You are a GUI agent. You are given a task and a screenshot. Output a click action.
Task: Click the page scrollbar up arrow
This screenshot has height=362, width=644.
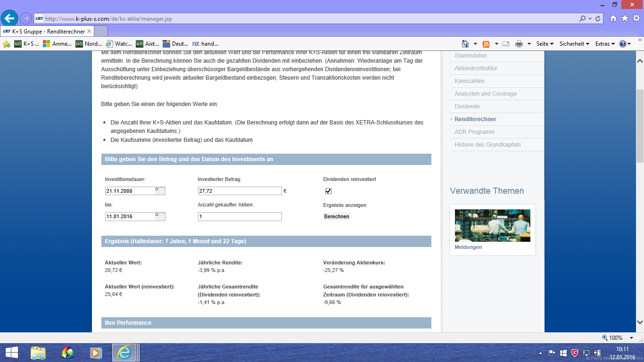coord(640,61)
